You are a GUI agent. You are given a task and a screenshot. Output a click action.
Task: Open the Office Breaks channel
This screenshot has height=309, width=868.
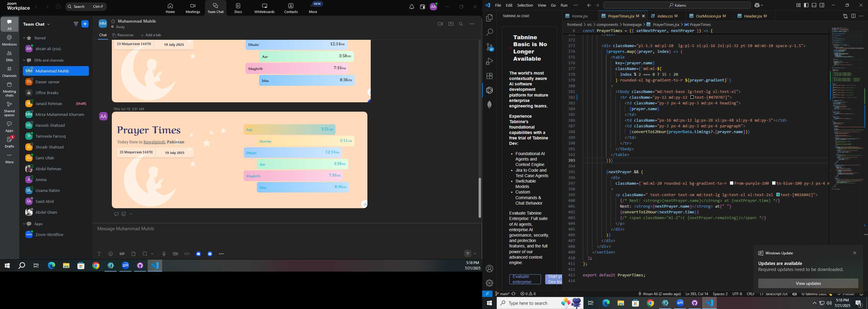(x=56, y=93)
